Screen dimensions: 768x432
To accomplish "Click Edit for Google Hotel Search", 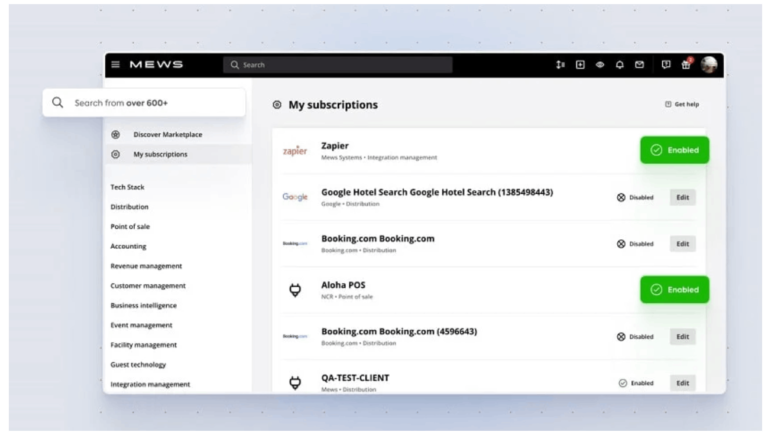I will click(683, 197).
